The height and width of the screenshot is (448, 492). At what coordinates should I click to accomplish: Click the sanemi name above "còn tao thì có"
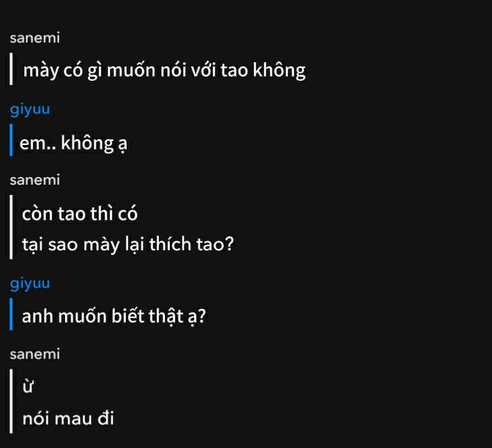34,180
